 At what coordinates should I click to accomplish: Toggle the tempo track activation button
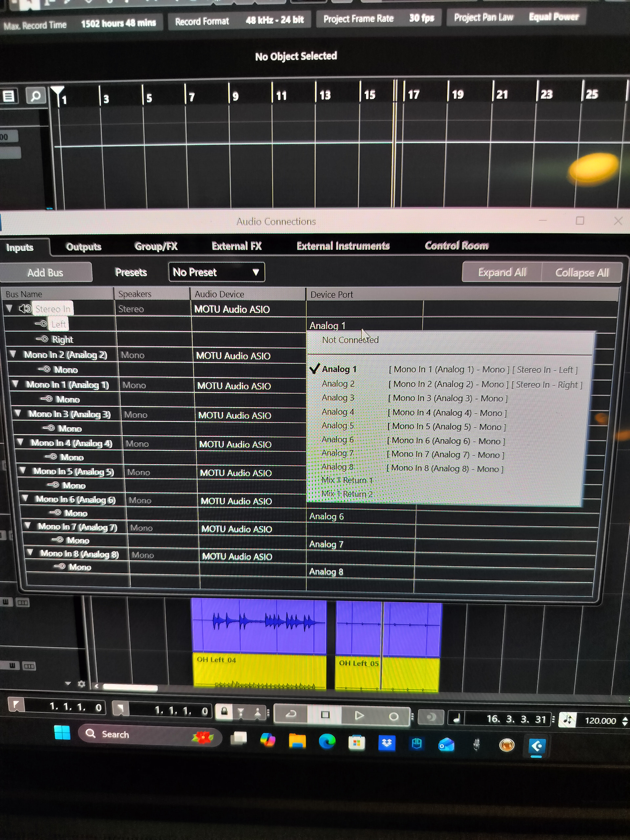[567, 719]
